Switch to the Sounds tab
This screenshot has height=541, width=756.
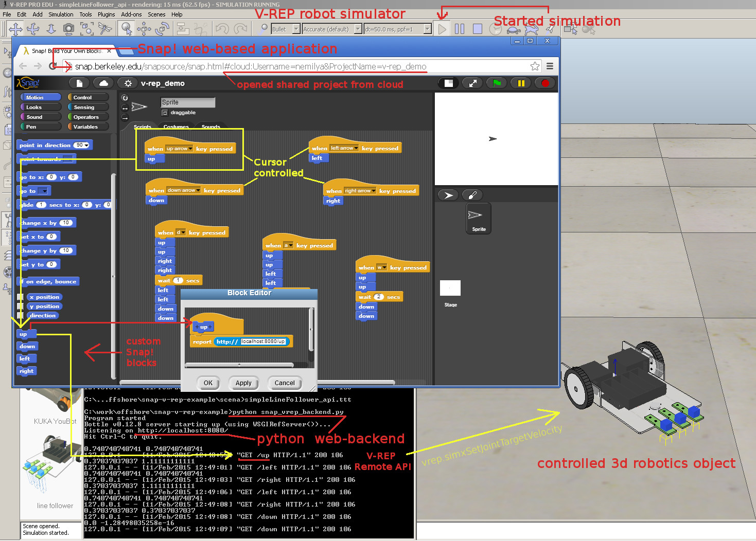pyautogui.click(x=210, y=127)
